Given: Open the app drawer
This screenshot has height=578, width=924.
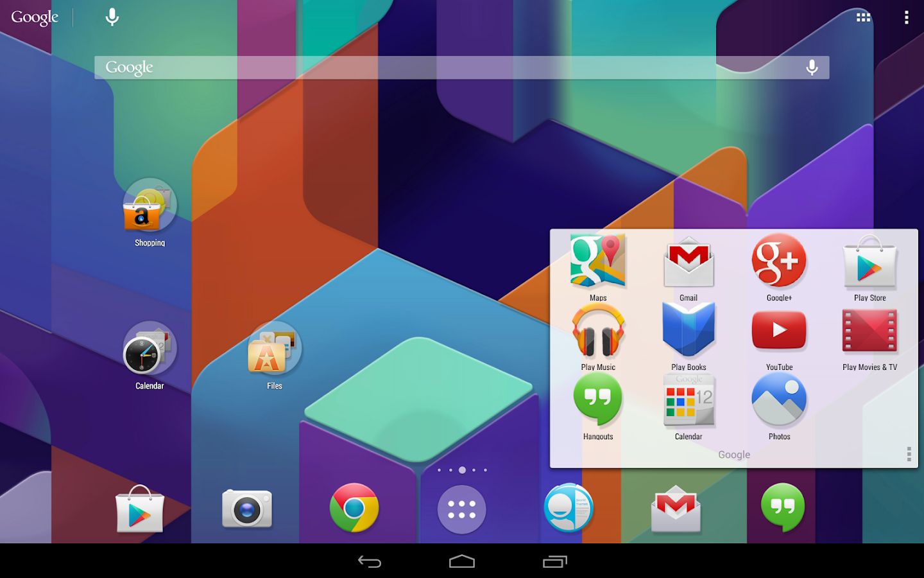Looking at the screenshot, I should point(462,510).
